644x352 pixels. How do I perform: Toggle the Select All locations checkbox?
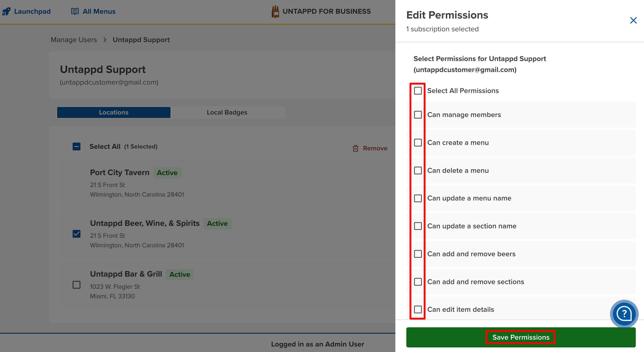click(x=77, y=147)
